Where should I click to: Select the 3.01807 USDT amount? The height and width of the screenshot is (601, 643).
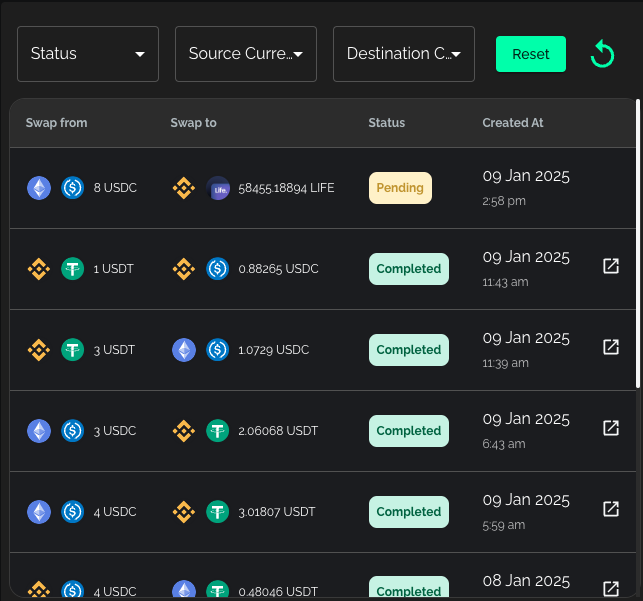[x=277, y=512]
